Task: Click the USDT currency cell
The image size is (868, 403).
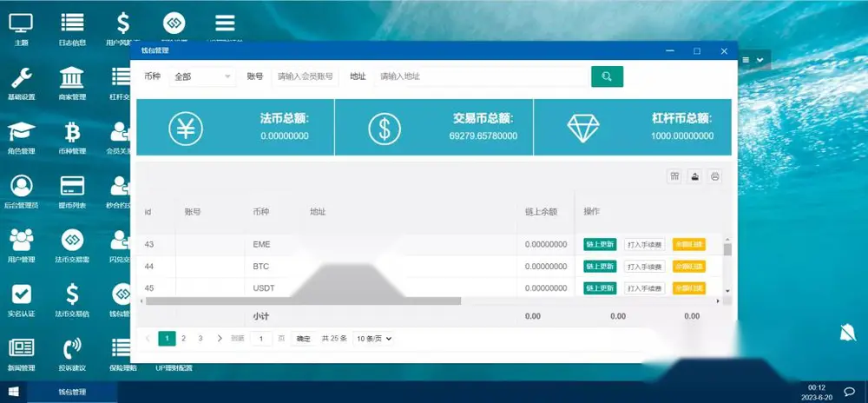Action: (264, 288)
